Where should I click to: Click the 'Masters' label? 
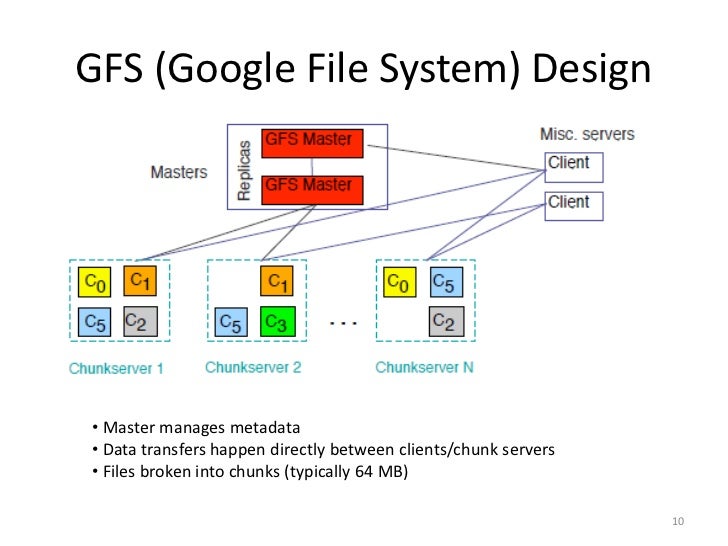(179, 172)
